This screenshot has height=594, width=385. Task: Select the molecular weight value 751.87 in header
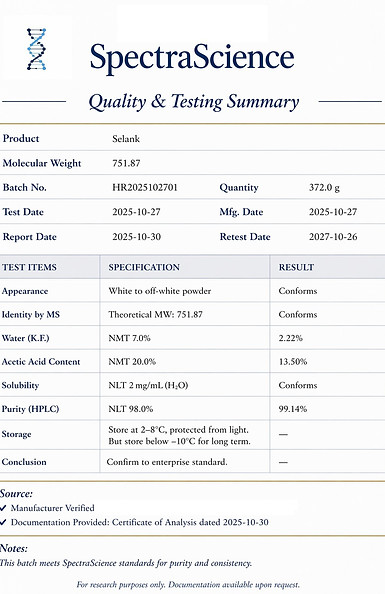click(x=126, y=163)
